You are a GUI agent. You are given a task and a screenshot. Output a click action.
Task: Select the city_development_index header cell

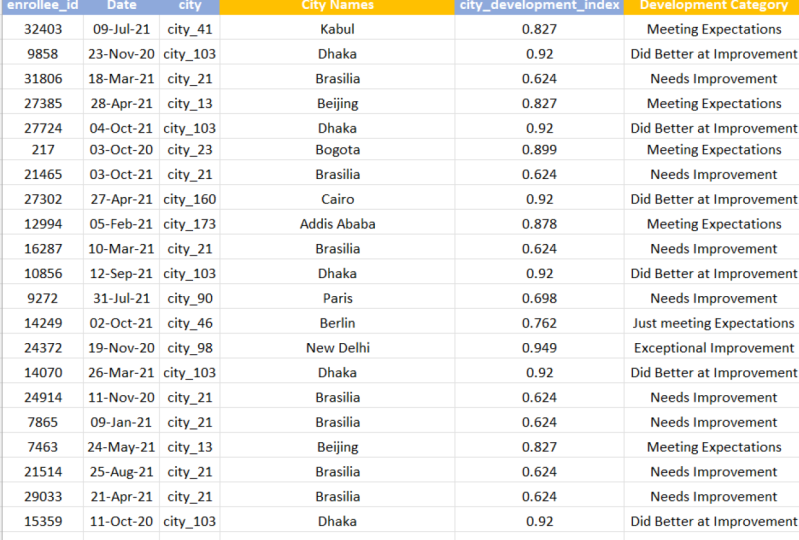(539, 6)
